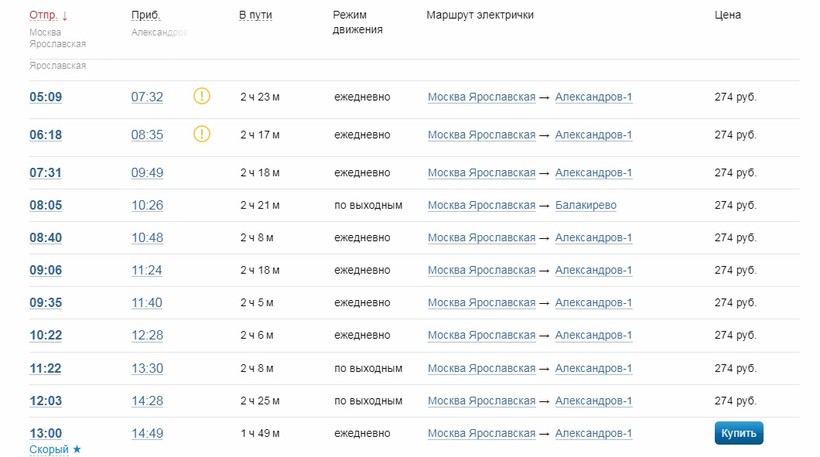This screenshot has width=820, height=457.
Task: Select the 13:00 express departure time
Action: pyautogui.click(x=46, y=433)
